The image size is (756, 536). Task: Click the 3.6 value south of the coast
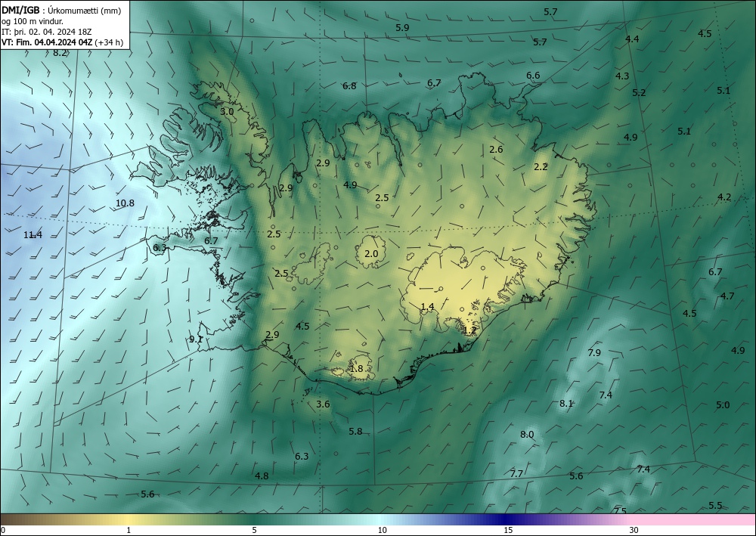point(323,404)
